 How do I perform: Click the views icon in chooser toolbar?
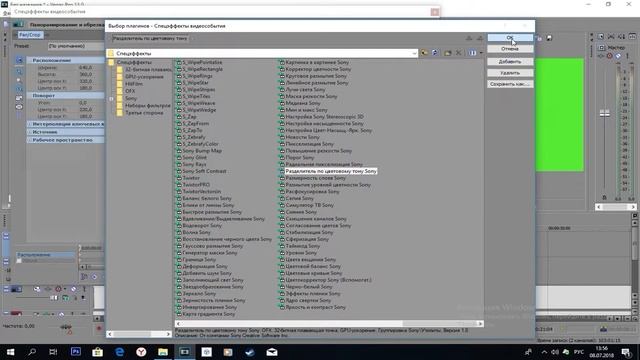click(x=472, y=53)
